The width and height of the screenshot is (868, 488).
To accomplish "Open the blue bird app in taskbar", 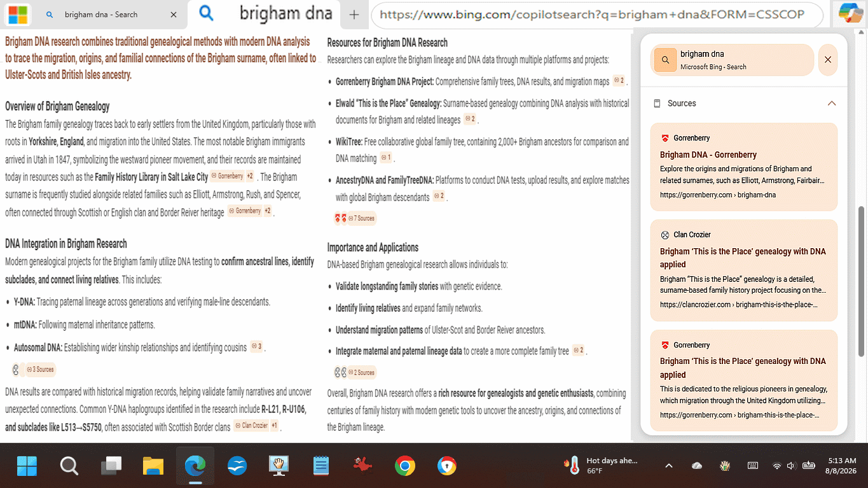I will [x=237, y=466].
